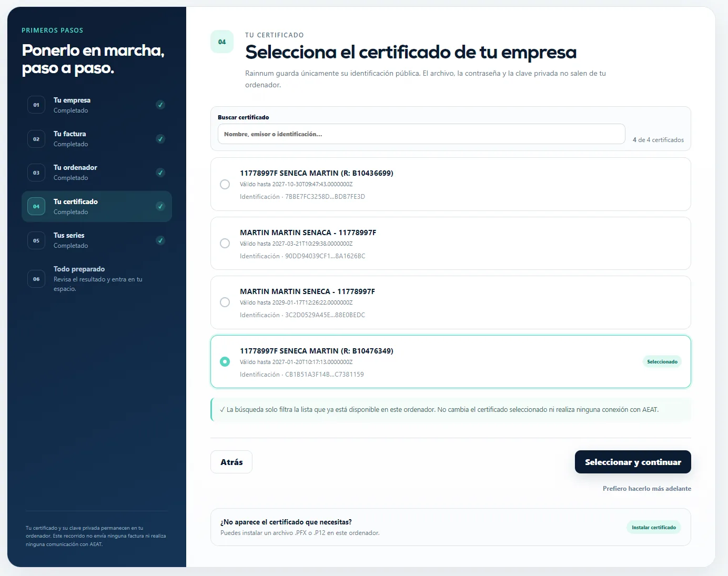Go to the Todo preparado step

(97, 279)
